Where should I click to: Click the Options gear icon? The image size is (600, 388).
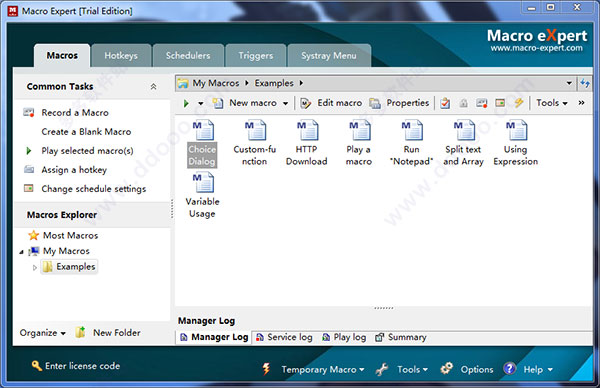[x=447, y=368]
